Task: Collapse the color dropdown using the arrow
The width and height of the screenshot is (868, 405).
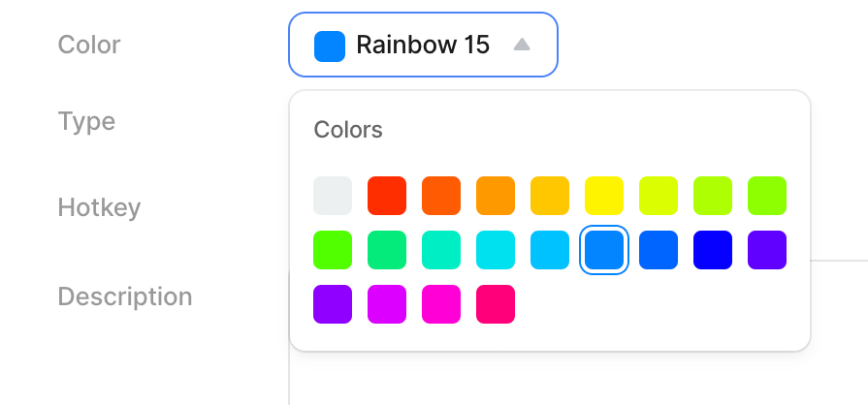Action: point(522,45)
